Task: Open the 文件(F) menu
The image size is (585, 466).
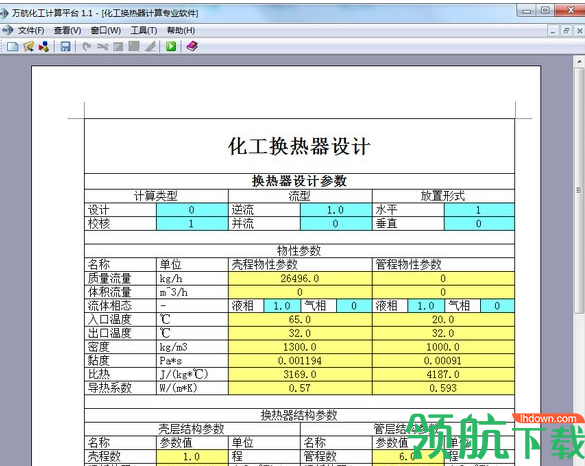Action: pos(31,31)
